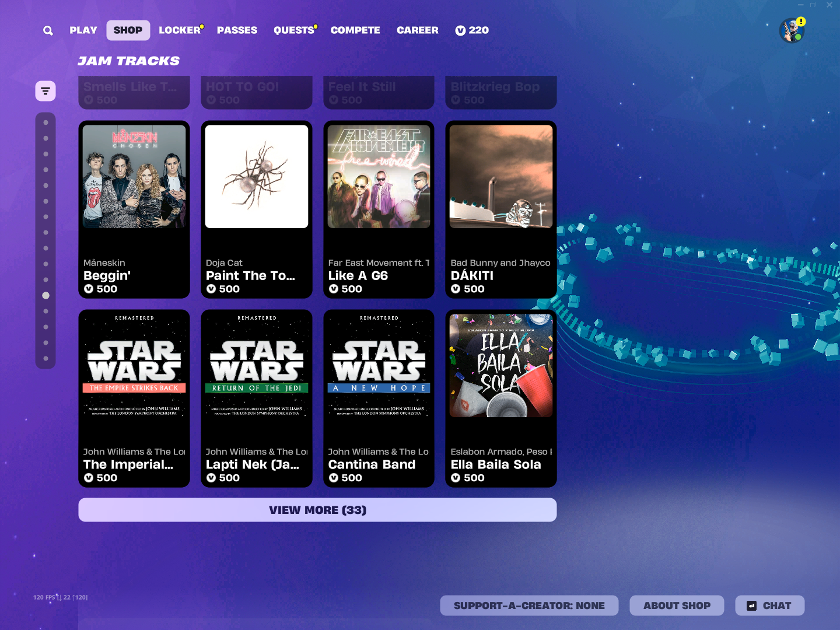
Task: Open the search magnifier icon
Action: pyautogui.click(x=48, y=30)
